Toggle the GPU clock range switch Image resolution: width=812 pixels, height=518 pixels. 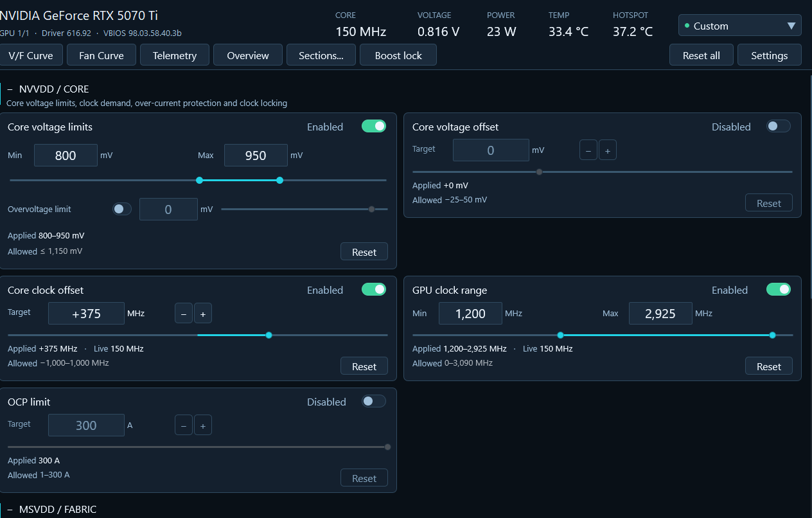point(779,289)
